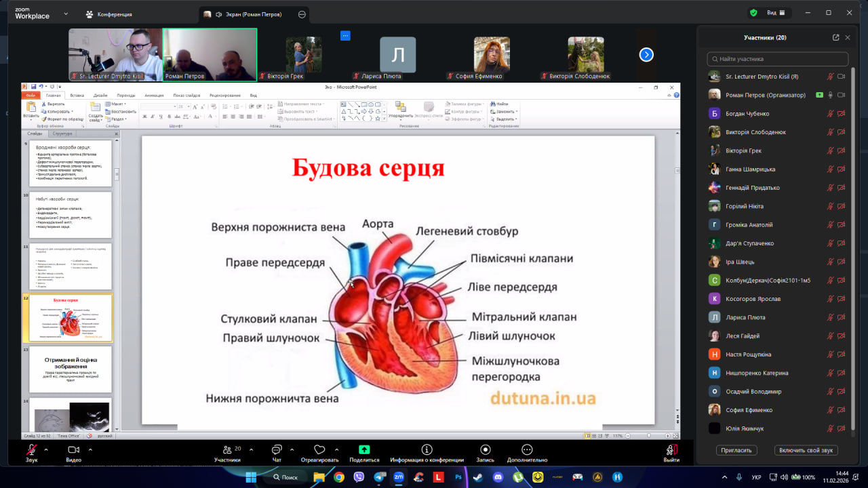The height and width of the screenshot is (488, 868).
Task: Click the Пригласить (Invite) button
Action: [x=736, y=450]
